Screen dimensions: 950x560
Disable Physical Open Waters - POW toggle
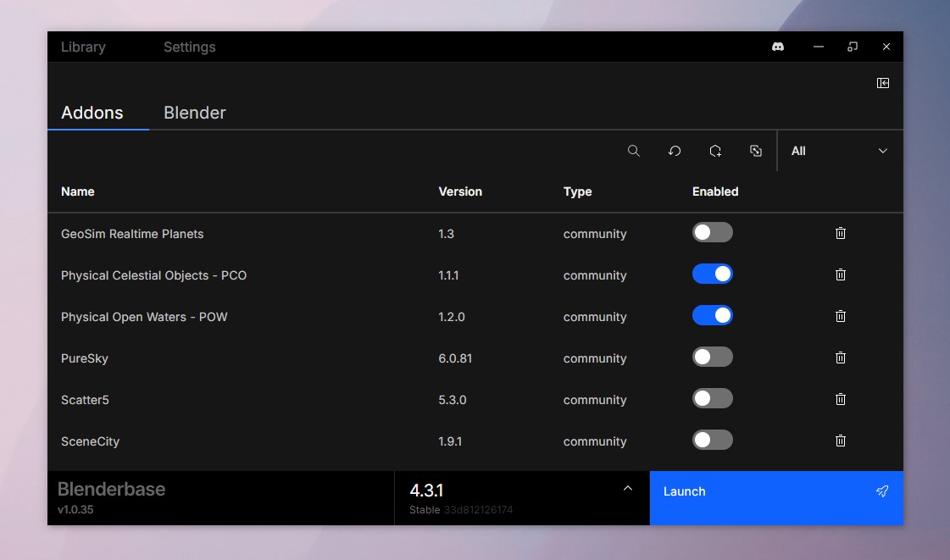tap(713, 315)
